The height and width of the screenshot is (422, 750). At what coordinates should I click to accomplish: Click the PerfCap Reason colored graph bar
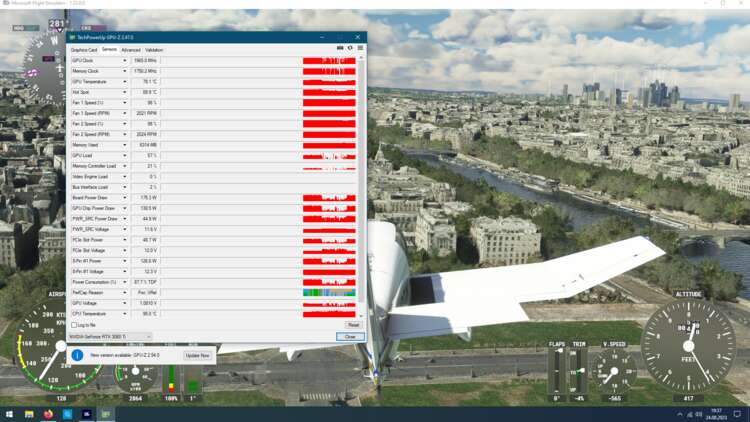(x=329, y=292)
